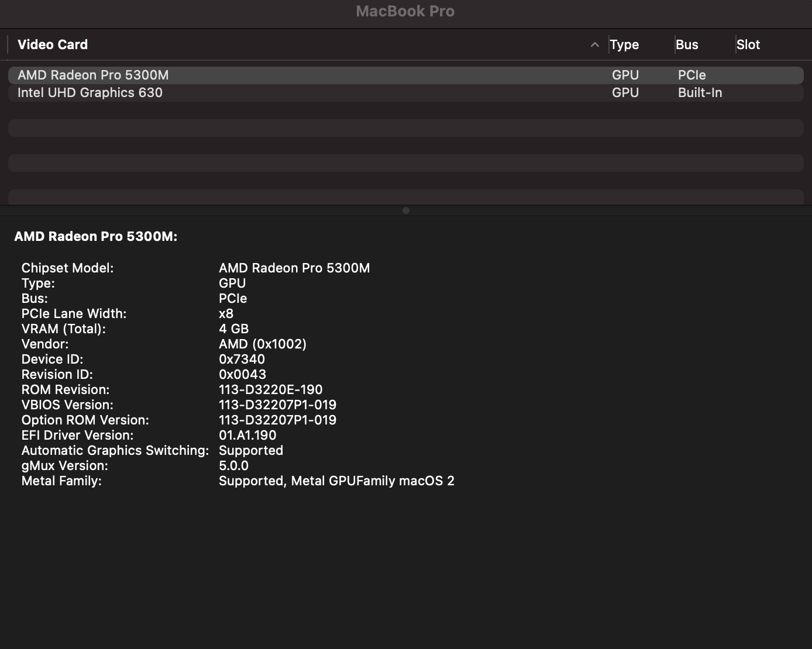Click the Type value GPU in details
Image resolution: width=812 pixels, height=649 pixels.
[x=232, y=283]
